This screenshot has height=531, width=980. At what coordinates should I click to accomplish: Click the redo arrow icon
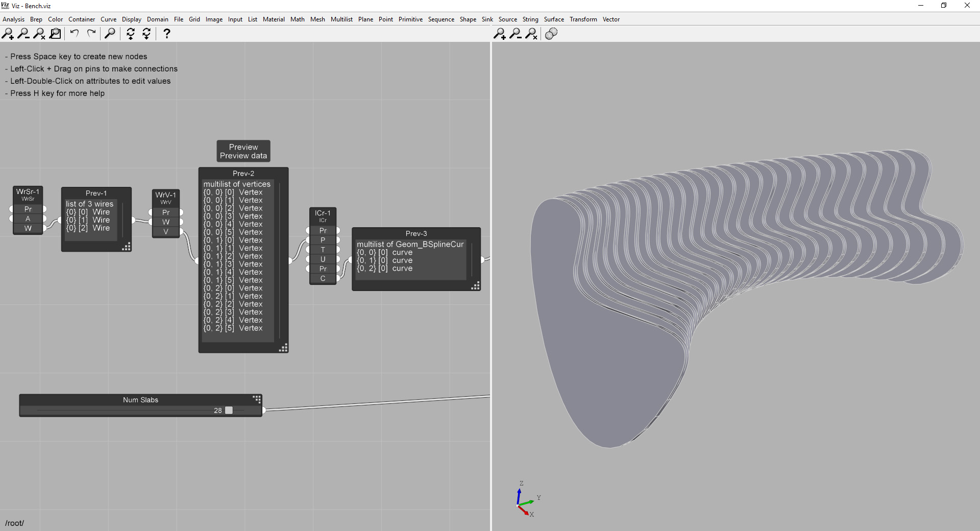91,33
